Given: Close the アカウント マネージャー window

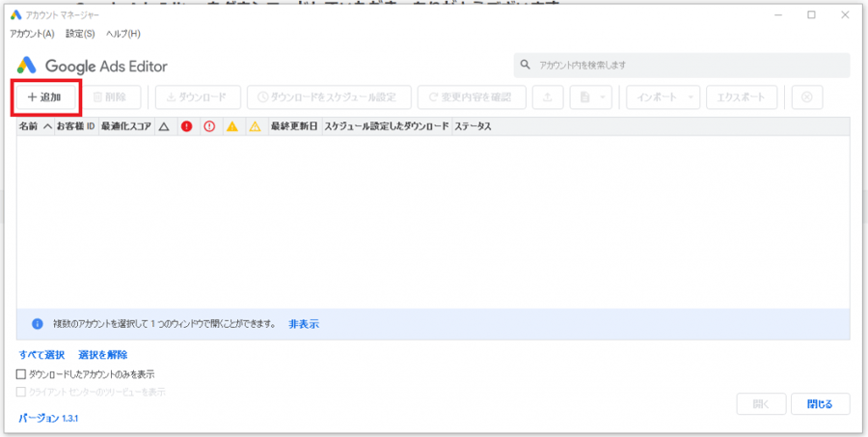Looking at the screenshot, I should pyautogui.click(x=845, y=15).
